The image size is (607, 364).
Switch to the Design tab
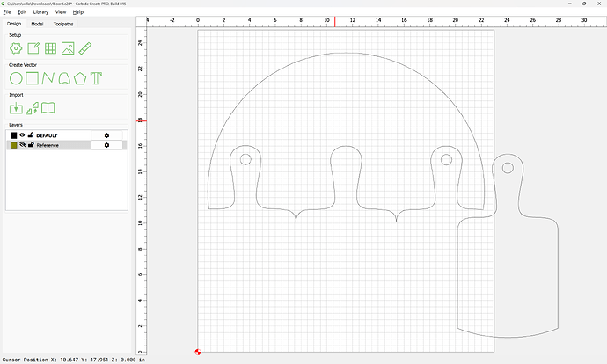[14, 24]
